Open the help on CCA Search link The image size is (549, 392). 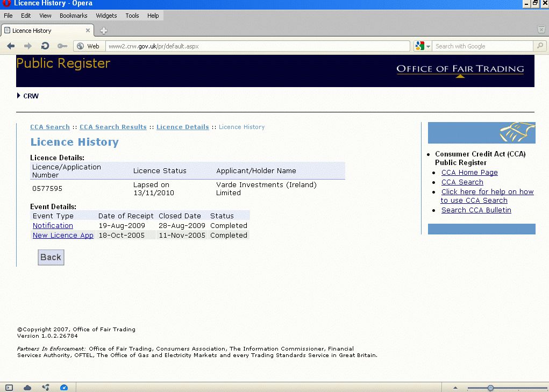pos(487,196)
